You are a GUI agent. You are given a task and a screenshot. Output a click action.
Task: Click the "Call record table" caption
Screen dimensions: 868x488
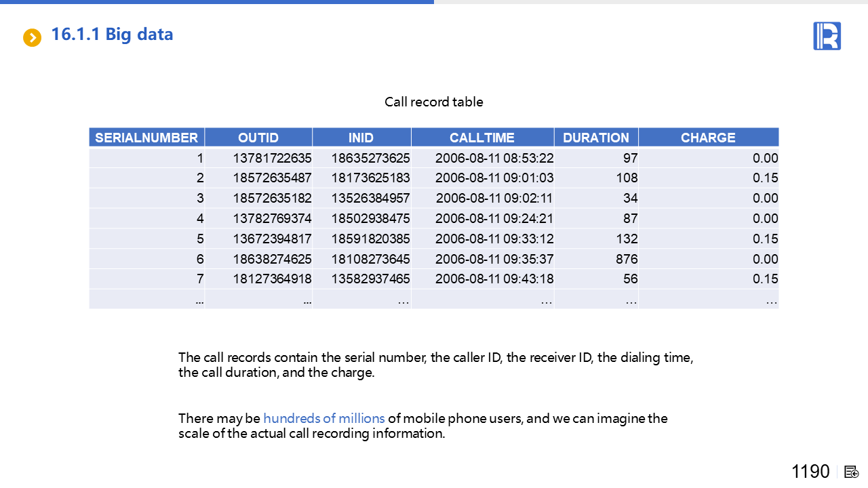point(433,102)
